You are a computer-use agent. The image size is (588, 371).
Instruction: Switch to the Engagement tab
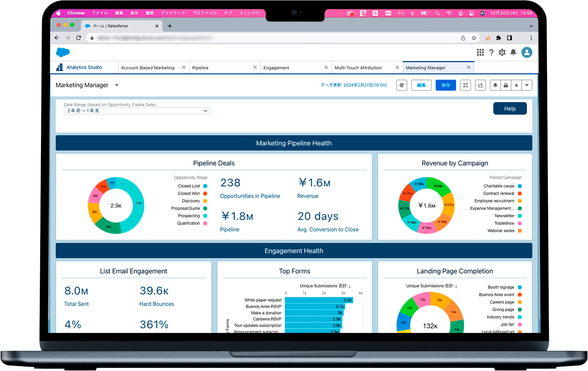pyautogui.click(x=276, y=68)
